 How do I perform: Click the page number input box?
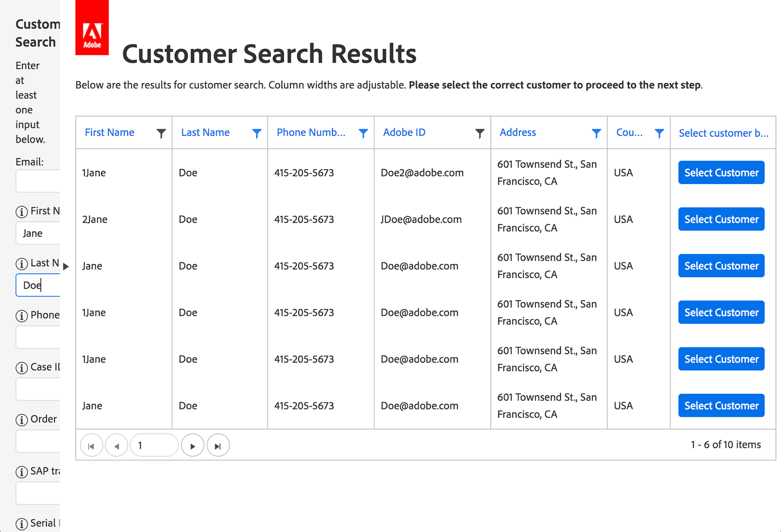pos(154,446)
